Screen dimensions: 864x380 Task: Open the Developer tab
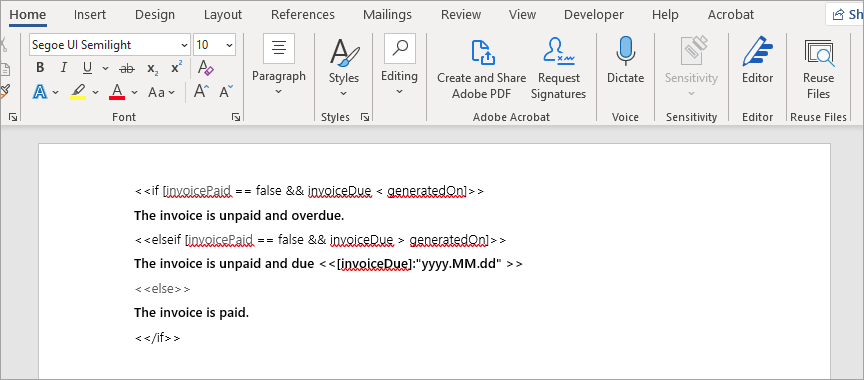(594, 14)
